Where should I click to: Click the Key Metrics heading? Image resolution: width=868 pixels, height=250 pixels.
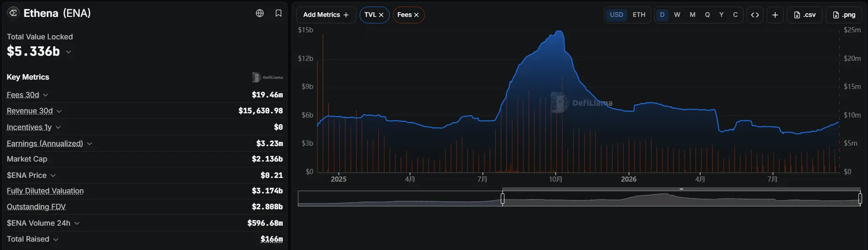pyautogui.click(x=28, y=77)
